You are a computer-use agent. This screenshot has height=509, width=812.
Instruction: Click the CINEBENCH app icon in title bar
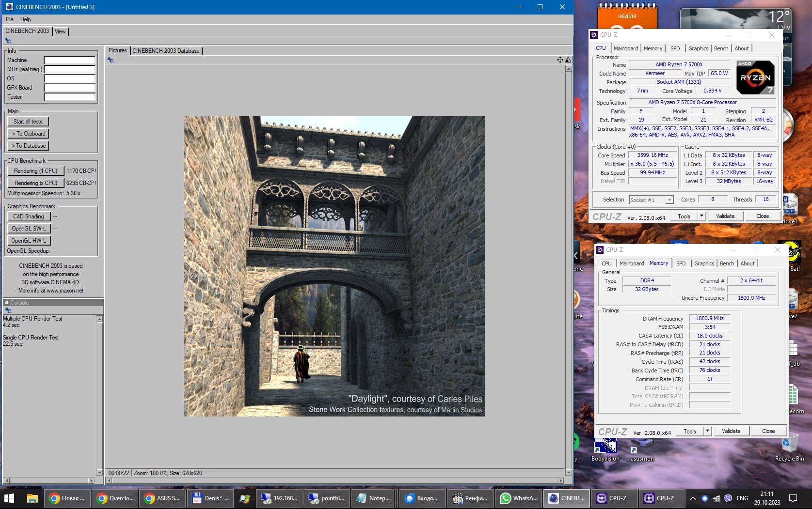9,7
